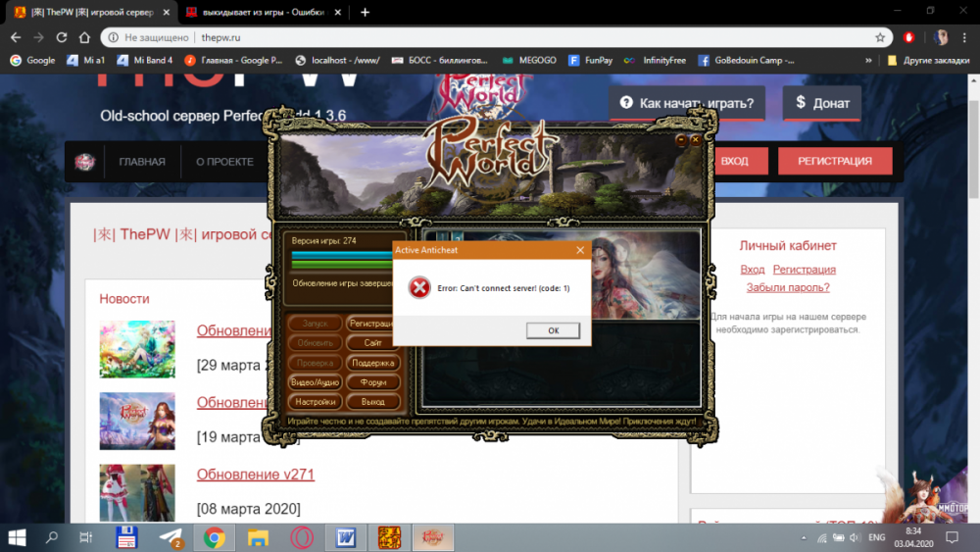
Task: Click the address bar showing thepw.ru
Action: tap(490, 37)
